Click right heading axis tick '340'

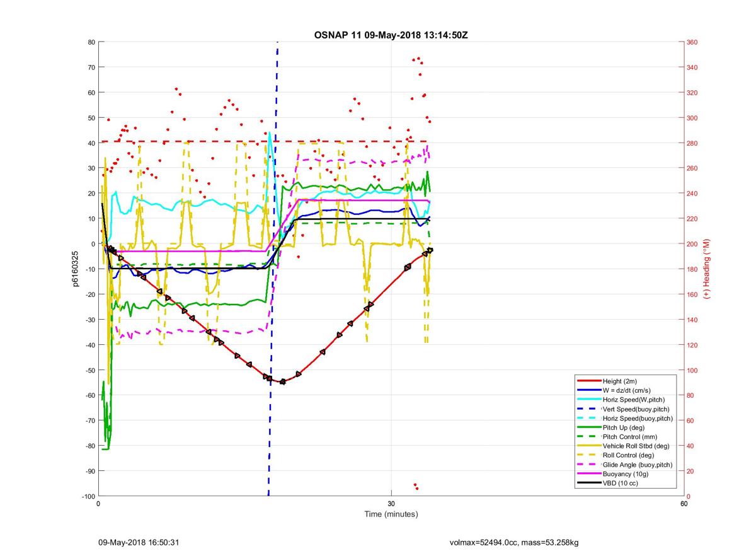point(692,67)
